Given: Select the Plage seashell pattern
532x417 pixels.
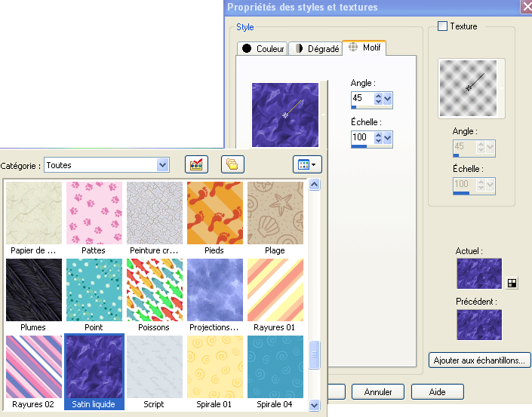Looking at the screenshot, I should click(x=275, y=213).
